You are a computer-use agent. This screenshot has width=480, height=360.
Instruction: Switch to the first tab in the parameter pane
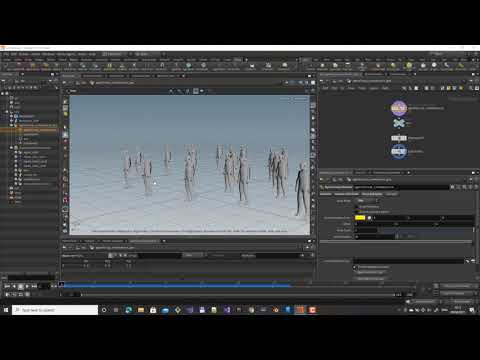[326, 194]
